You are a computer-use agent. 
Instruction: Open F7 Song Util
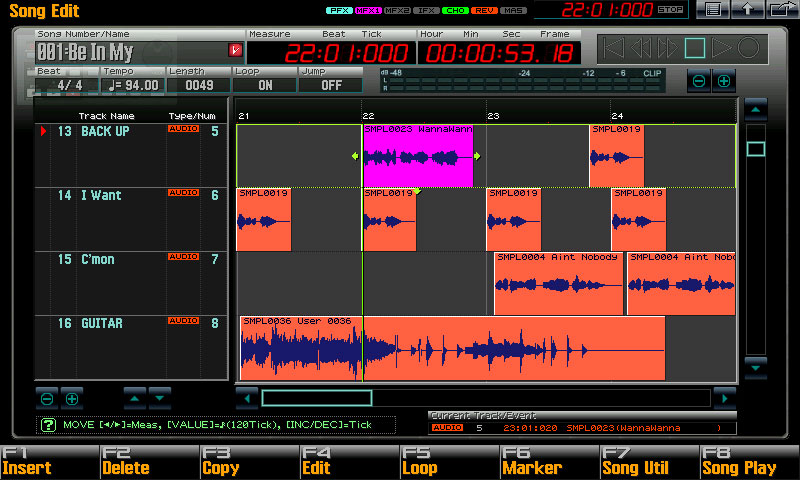pos(649,462)
